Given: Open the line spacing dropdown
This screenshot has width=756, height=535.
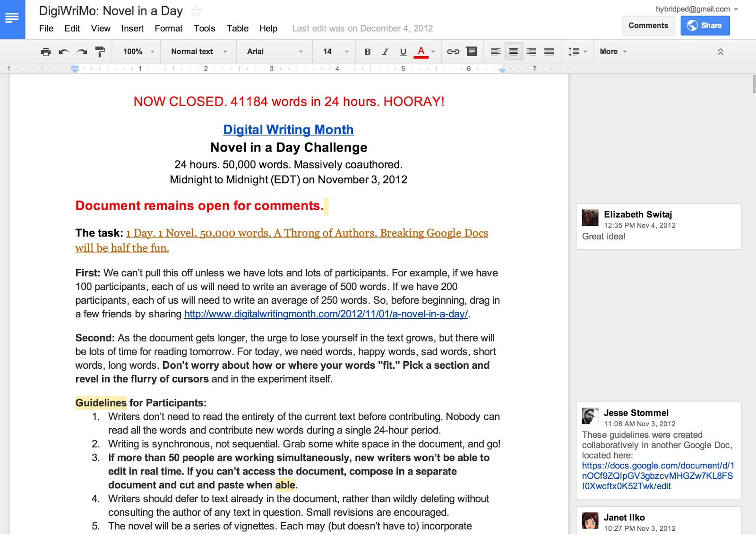Looking at the screenshot, I should (577, 51).
